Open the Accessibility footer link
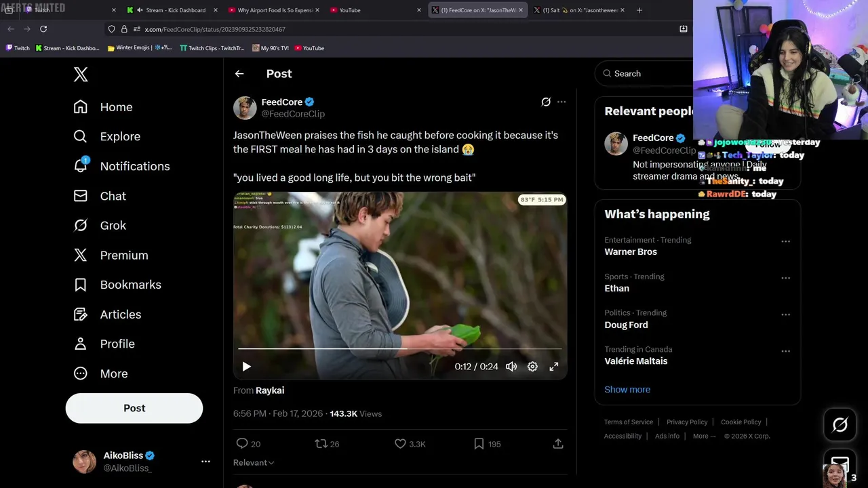Image resolution: width=868 pixels, height=488 pixels. (x=623, y=436)
